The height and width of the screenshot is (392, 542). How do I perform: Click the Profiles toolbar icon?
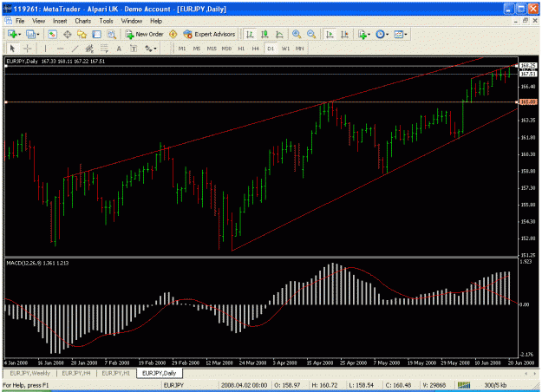(x=30, y=34)
